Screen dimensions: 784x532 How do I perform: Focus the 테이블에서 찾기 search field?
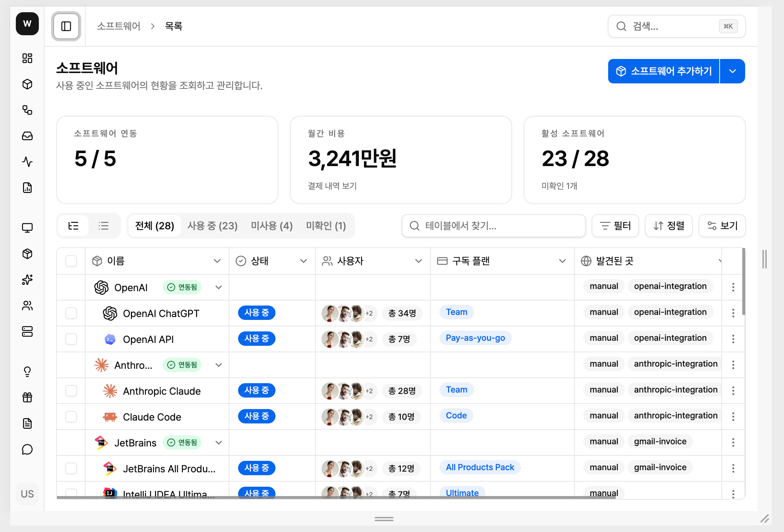(x=494, y=226)
